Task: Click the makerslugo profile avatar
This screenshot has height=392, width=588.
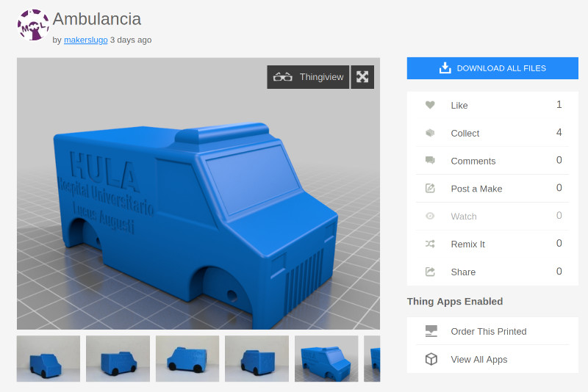Action: (x=32, y=25)
